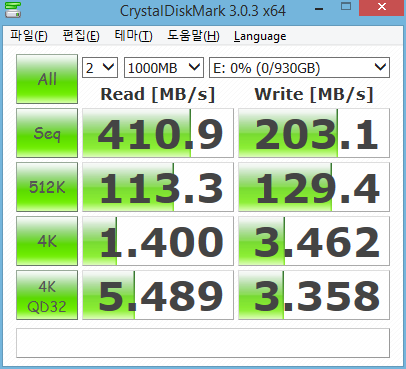Select the Seq read result 410.9

click(x=158, y=133)
